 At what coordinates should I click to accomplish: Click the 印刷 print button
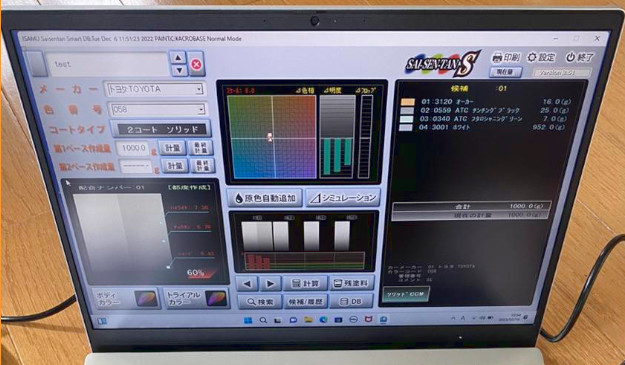coord(506,57)
